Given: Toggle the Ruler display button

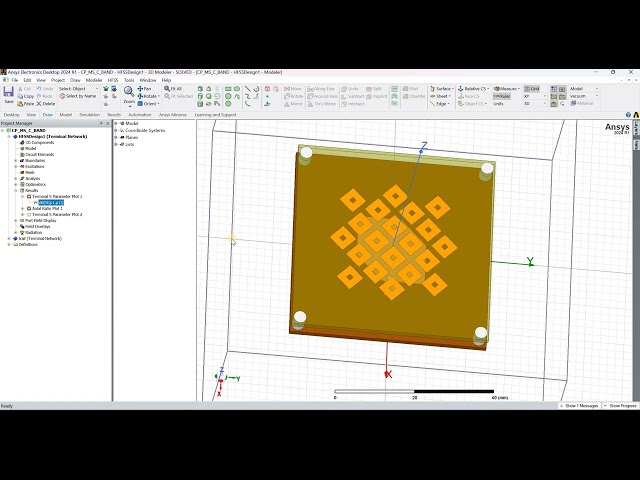Looking at the screenshot, I should tap(502, 96).
